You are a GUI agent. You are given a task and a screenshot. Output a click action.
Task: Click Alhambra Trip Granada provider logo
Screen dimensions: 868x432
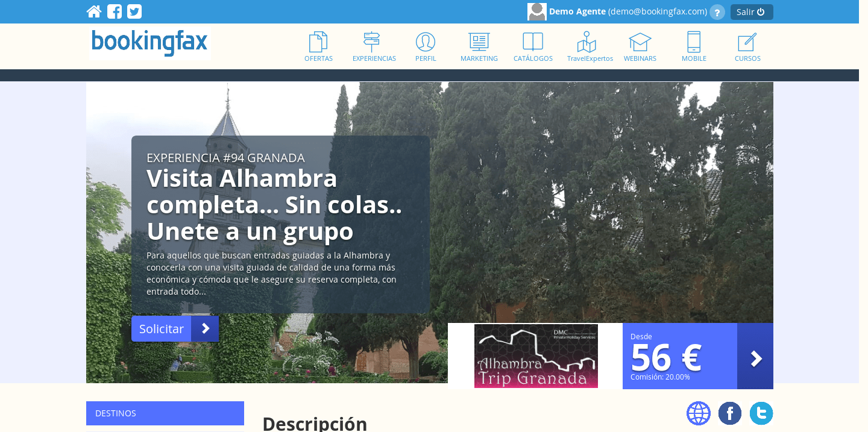click(x=536, y=355)
